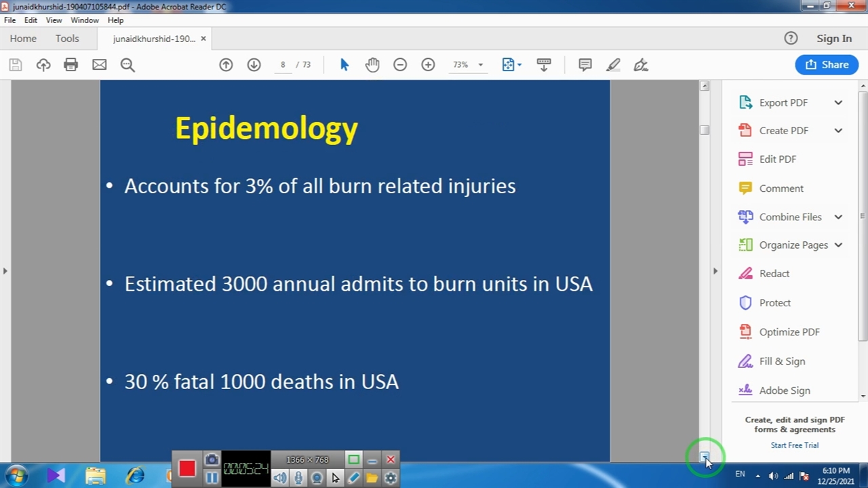Click the Zoom out minus icon
Screen dimensions: 868x488
(x=400, y=65)
